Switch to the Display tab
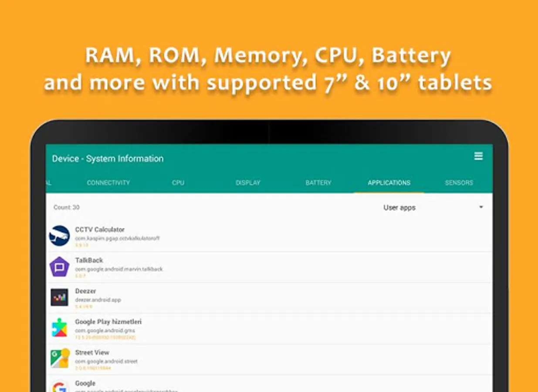 tap(248, 182)
